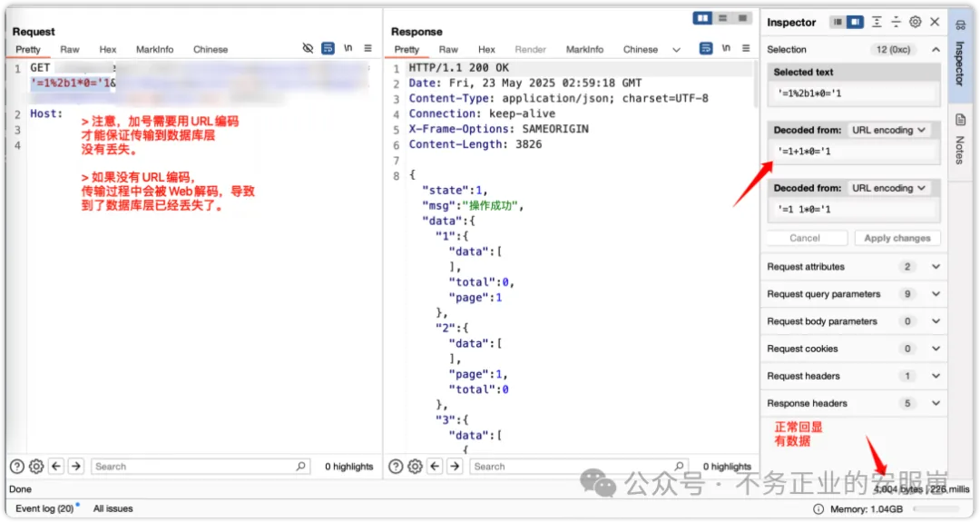Switch to Request Pretty tab

pos(28,49)
